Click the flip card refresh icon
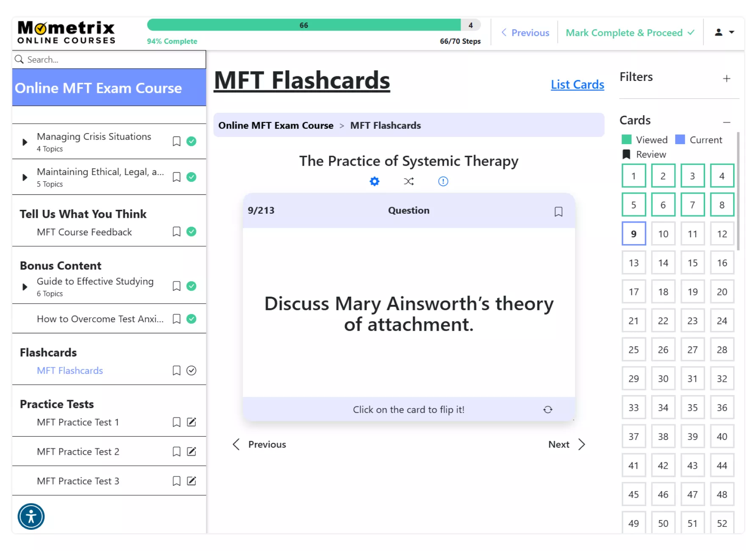Viewport: 756px width, 551px height. 548,409
